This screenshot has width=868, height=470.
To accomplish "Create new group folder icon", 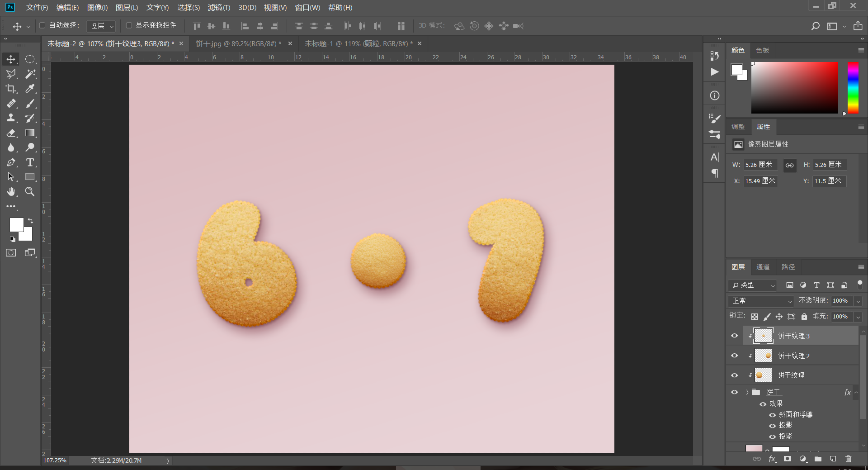I will (x=818, y=459).
